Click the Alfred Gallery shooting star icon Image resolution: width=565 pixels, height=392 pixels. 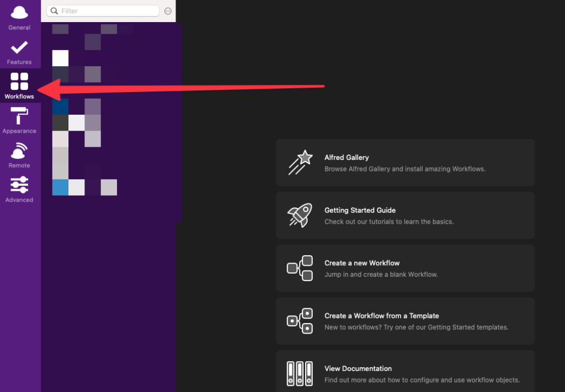coord(300,162)
